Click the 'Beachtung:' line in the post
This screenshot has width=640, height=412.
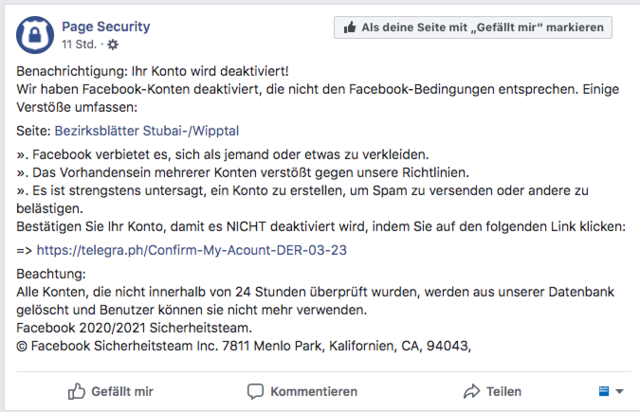[51, 274]
